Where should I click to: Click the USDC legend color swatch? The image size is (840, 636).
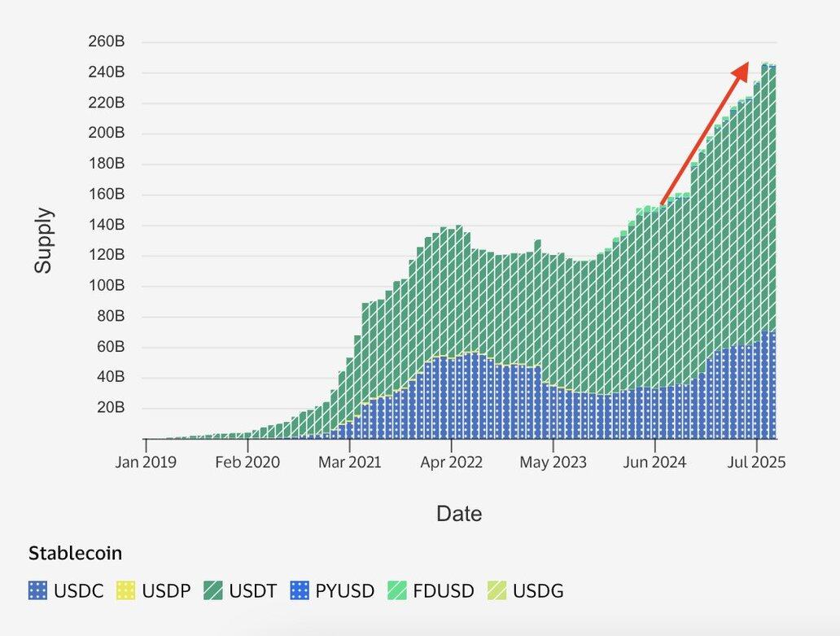(37, 590)
